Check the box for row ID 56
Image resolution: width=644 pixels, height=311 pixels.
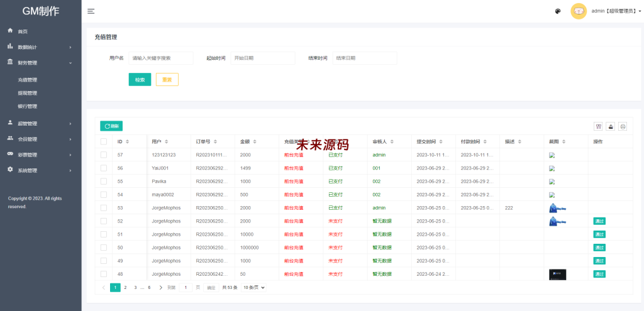point(104,168)
